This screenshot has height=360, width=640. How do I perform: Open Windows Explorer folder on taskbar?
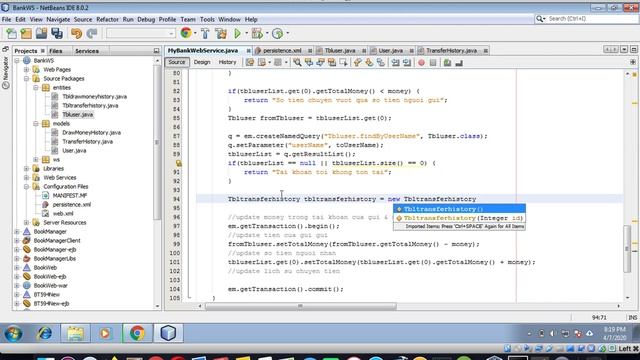[76, 333]
